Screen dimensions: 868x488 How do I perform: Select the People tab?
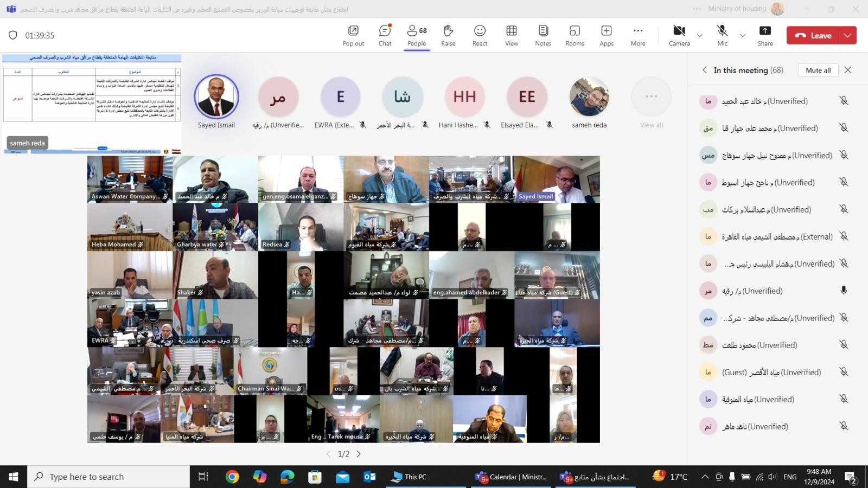[x=417, y=35]
